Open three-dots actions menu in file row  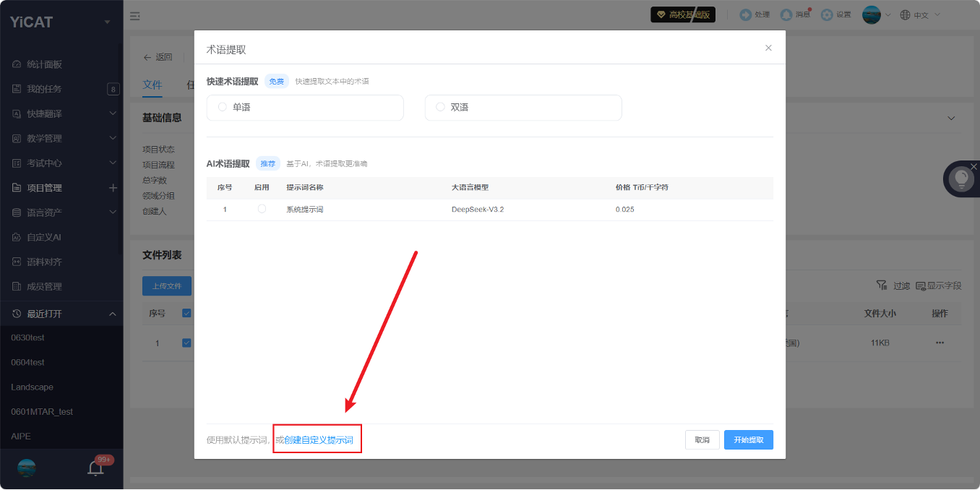(x=940, y=343)
